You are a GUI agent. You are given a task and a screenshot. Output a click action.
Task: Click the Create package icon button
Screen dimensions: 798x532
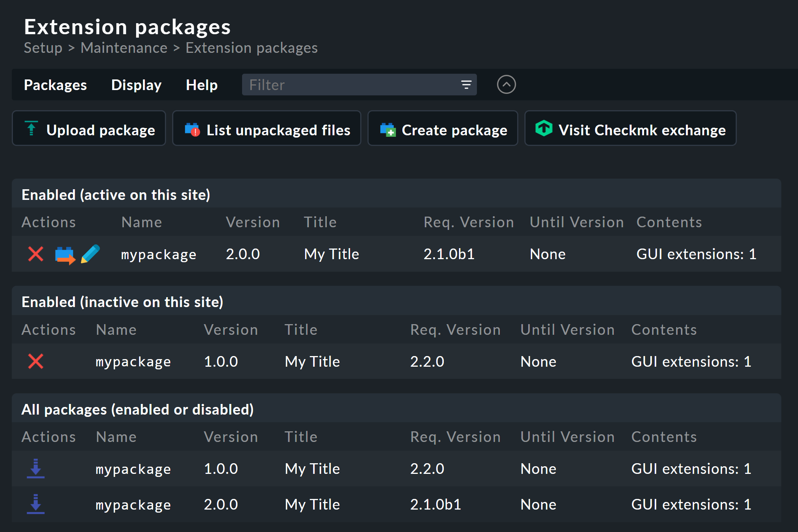click(x=387, y=129)
